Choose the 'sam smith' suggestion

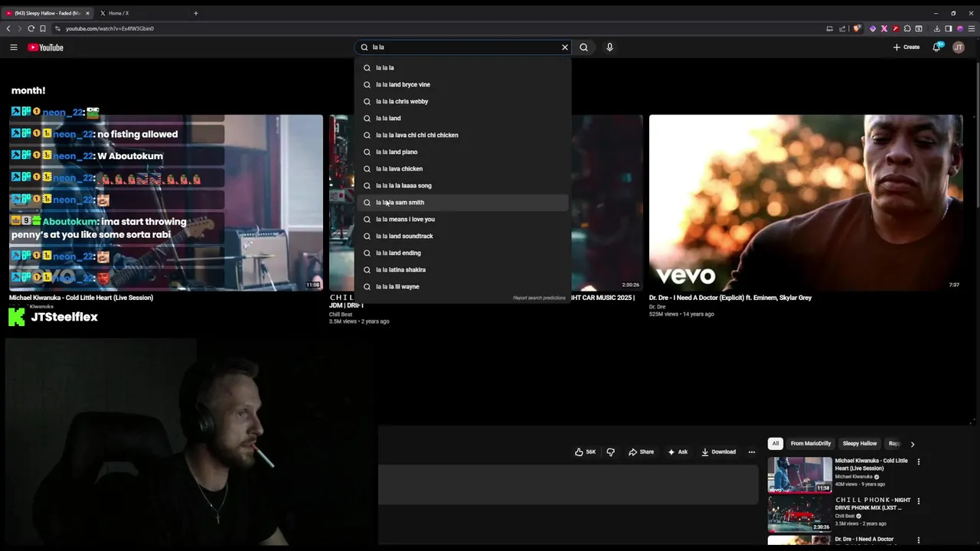pos(463,202)
